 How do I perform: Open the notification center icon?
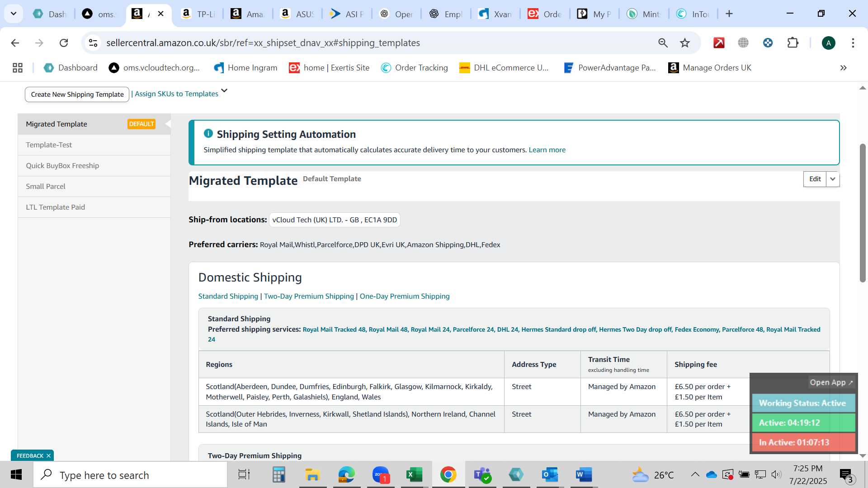[x=846, y=475]
